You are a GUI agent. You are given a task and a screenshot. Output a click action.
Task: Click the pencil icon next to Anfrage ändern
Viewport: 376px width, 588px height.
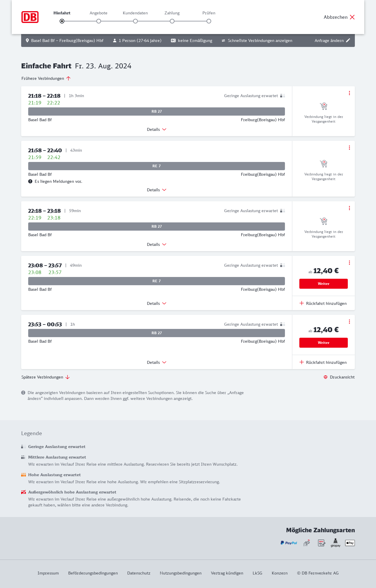(348, 40)
